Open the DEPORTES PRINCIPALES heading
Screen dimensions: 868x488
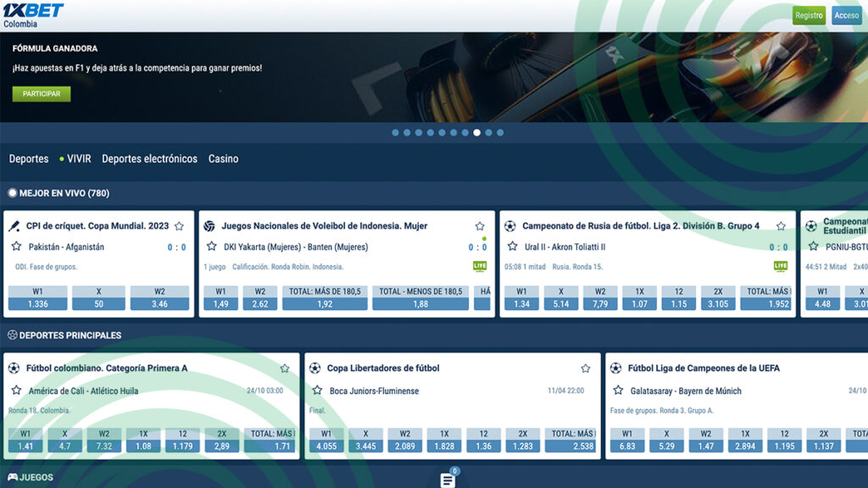70,335
